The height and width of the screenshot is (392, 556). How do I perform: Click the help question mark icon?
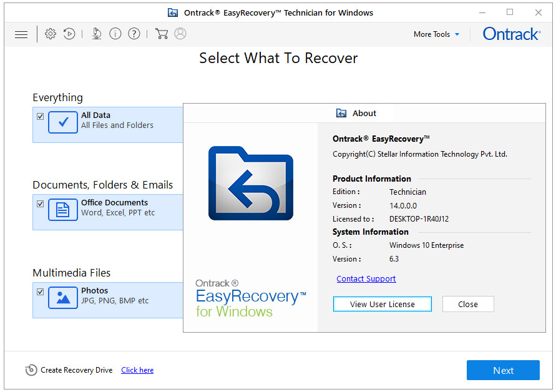(134, 34)
